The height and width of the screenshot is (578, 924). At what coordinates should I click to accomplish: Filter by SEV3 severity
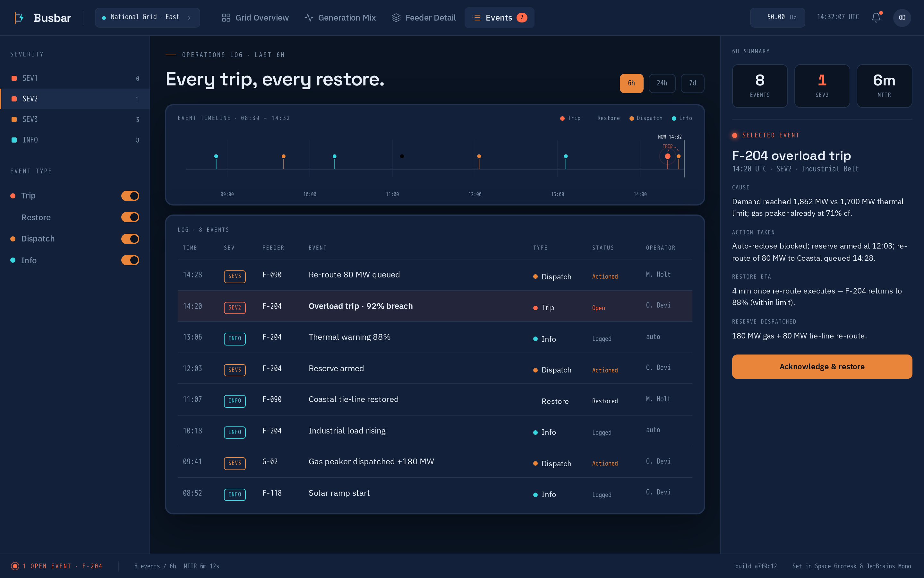tap(75, 119)
